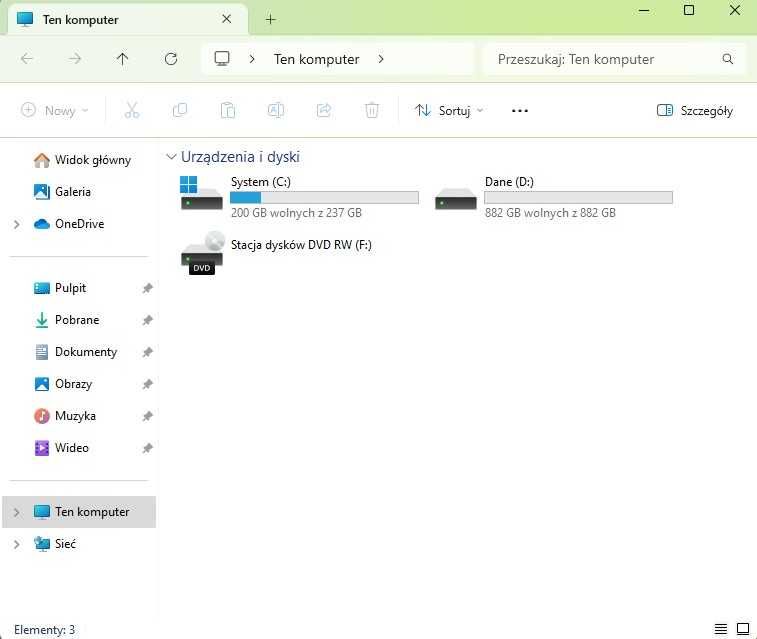Click the Copy icon in toolbar

[180, 111]
